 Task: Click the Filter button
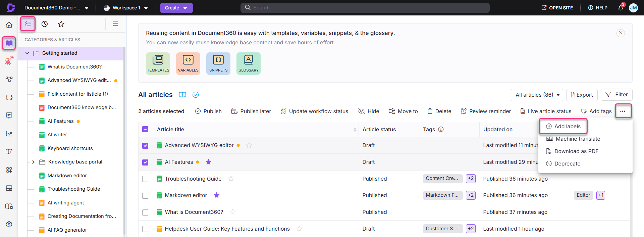coord(616,95)
